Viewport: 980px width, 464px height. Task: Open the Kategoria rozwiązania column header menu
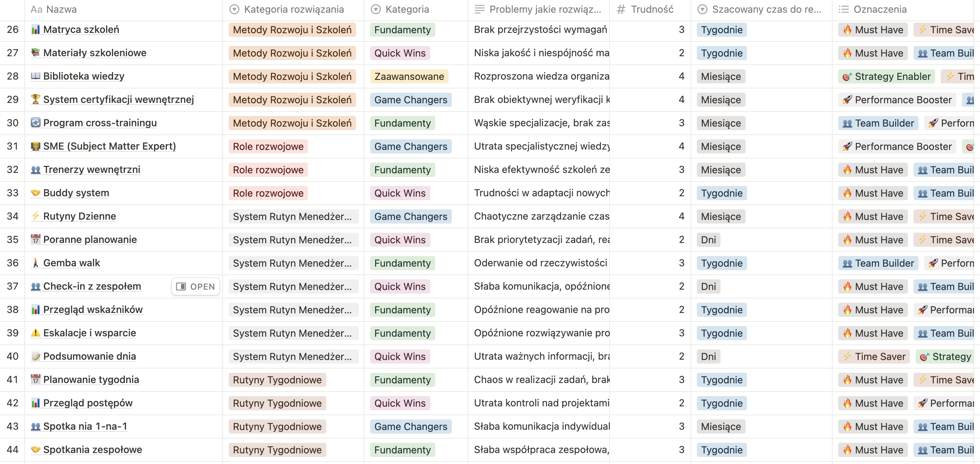click(x=293, y=10)
